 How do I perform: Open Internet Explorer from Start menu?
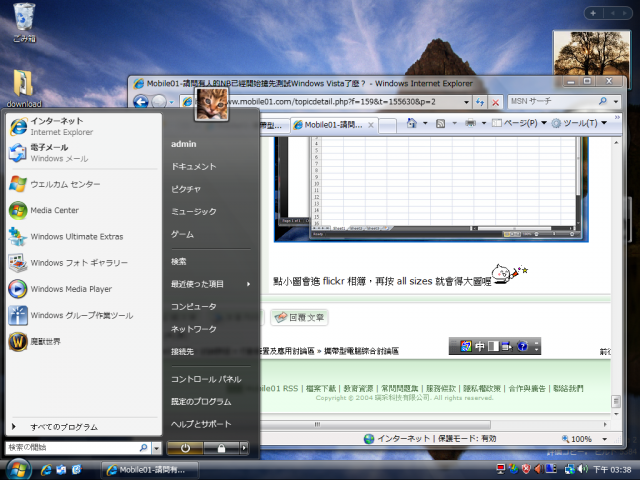(x=84, y=127)
